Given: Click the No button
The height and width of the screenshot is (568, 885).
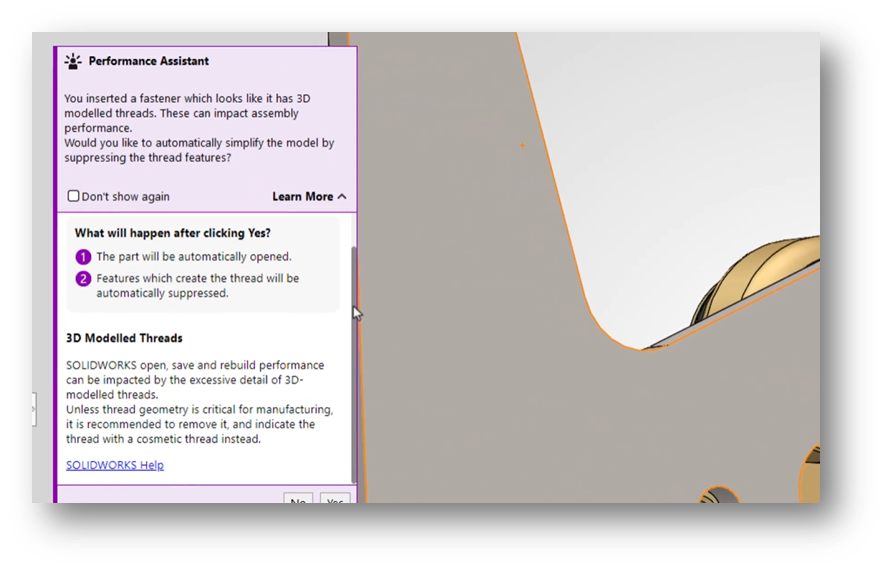Looking at the screenshot, I should pyautogui.click(x=297, y=498).
